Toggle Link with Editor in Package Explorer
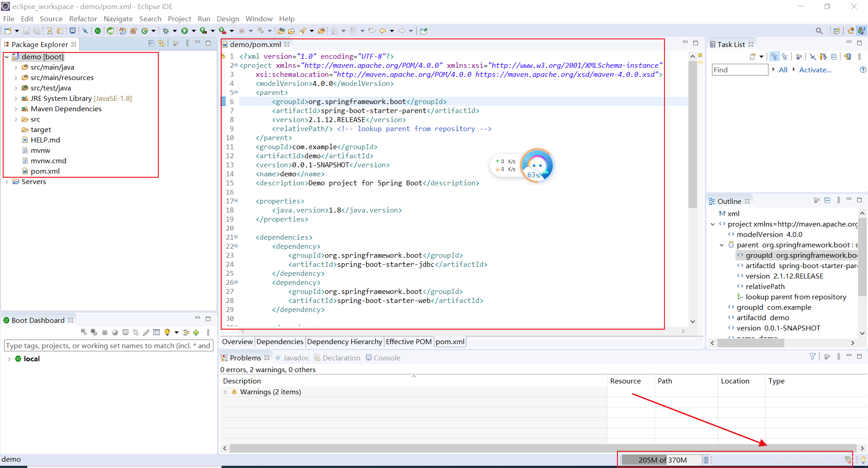 pos(161,43)
